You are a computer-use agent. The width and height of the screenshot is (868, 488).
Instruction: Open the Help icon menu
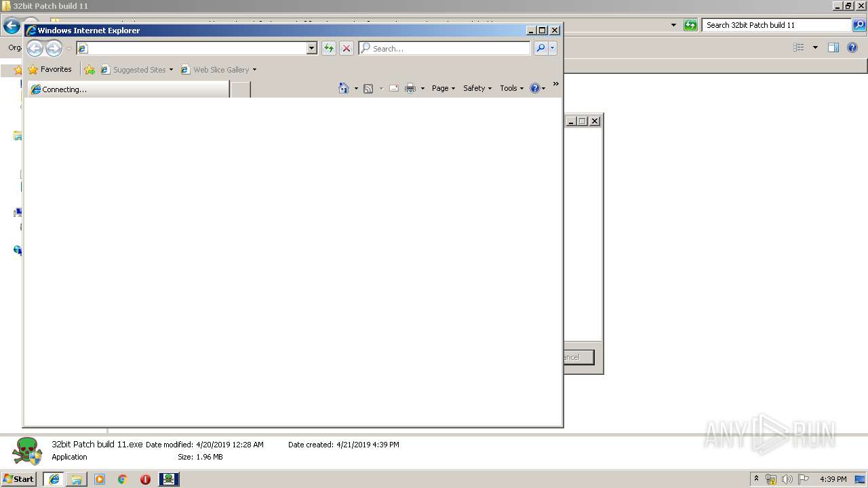[537, 88]
